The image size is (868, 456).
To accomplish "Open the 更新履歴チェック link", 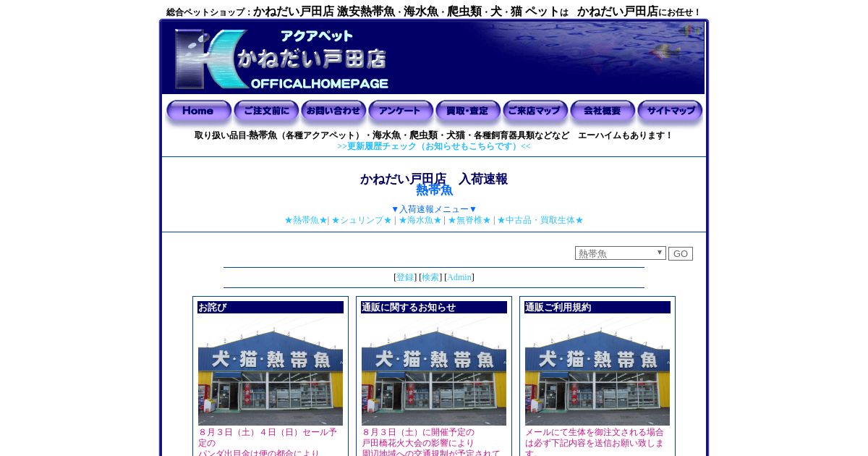I will 434,146.
